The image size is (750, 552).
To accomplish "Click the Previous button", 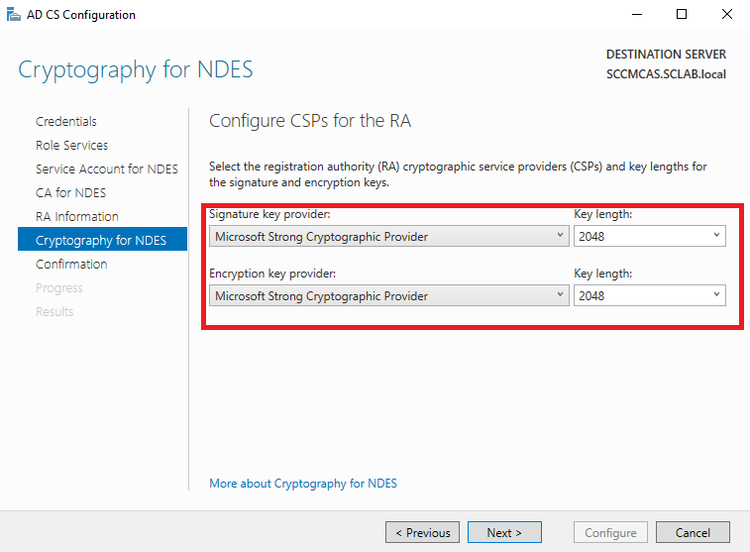I will pos(422,532).
